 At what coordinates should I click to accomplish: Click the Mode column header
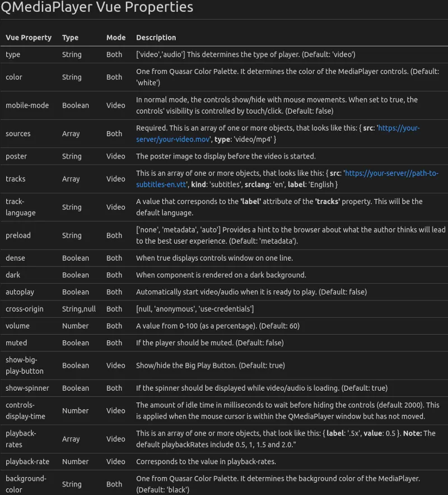[116, 38]
